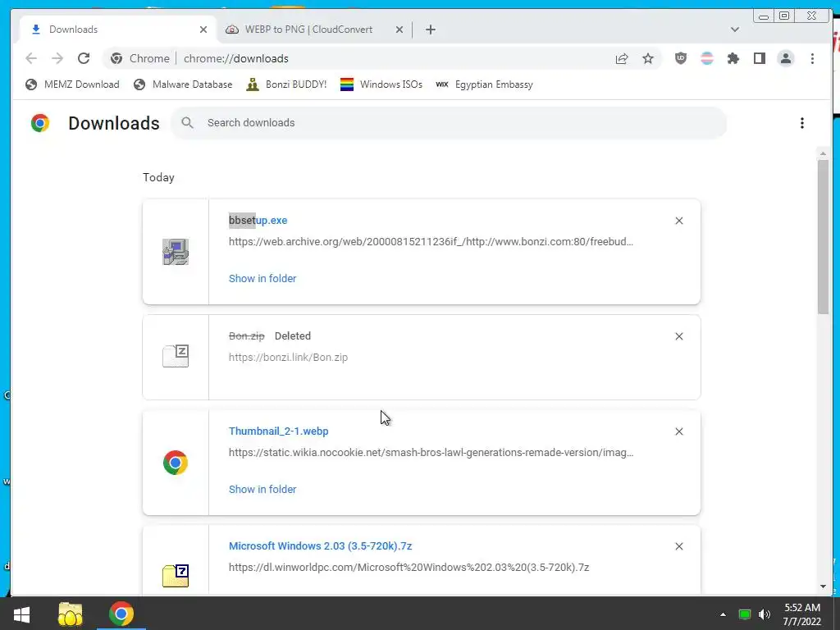Reload the downloads page
The width and height of the screenshot is (840, 630).
pyautogui.click(x=84, y=58)
